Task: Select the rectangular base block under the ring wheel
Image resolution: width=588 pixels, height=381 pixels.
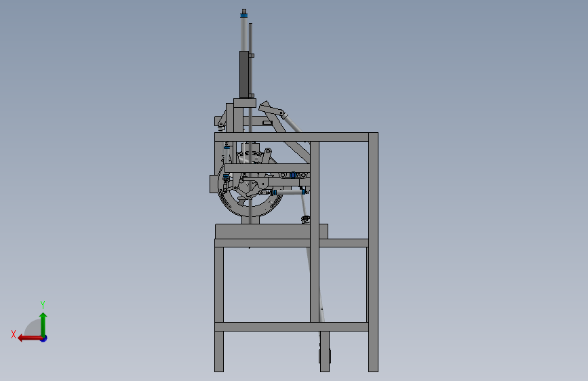Action: coord(271,231)
